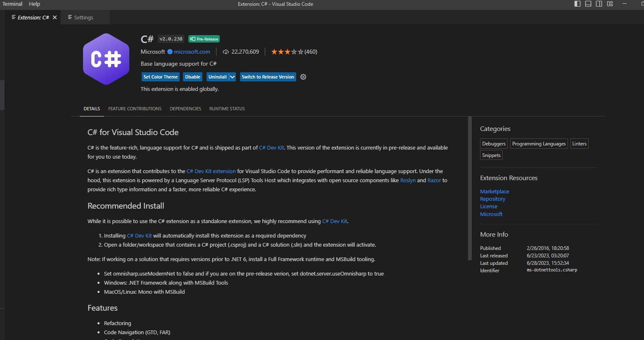
Task: Click the verified publisher badge icon
Action: click(x=170, y=52)
